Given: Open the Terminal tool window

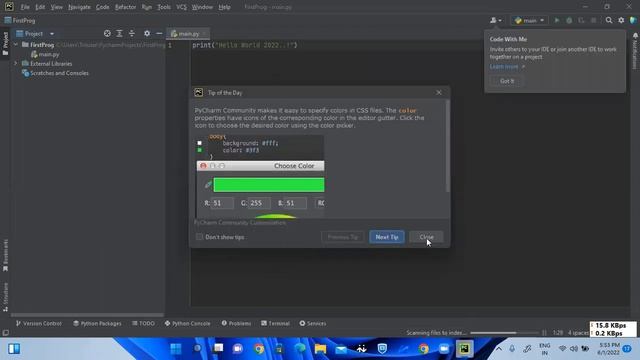Looking at the screenshot, I should (276, 323).
